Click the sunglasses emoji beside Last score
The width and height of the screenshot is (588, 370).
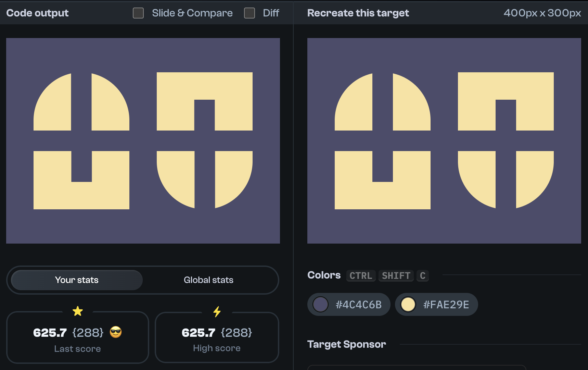point(116,332)
